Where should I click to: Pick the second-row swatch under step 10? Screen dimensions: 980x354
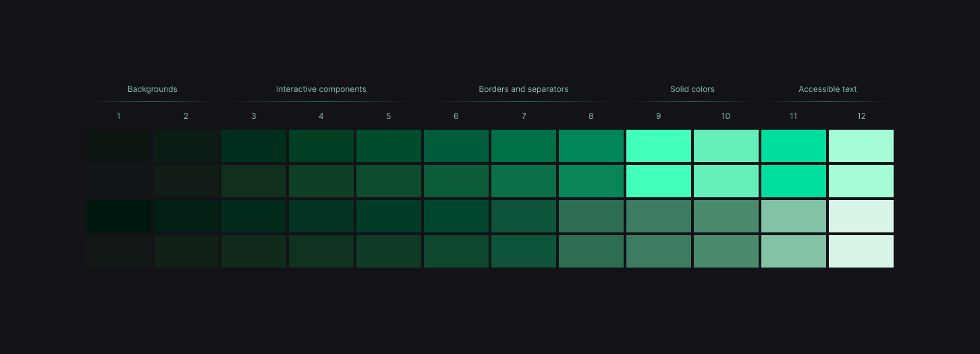[x=726, y=181]
